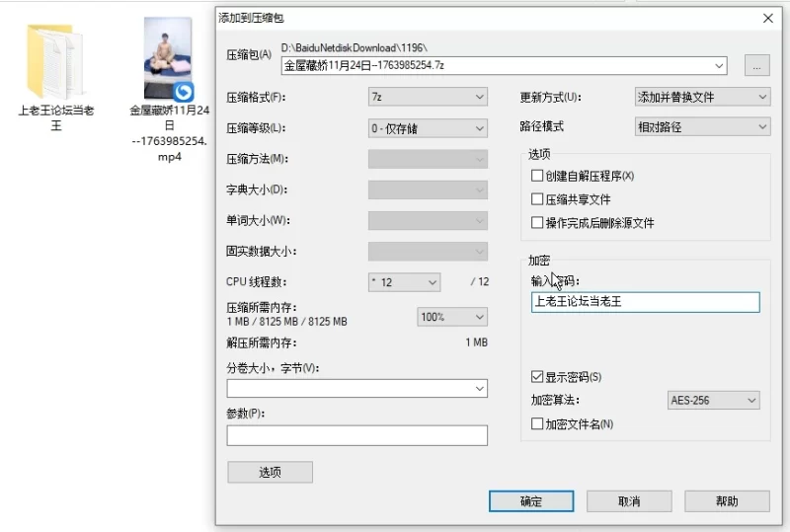Confirm with the 确定 button
Screen dimensions: 790x532
click(531, 501)
